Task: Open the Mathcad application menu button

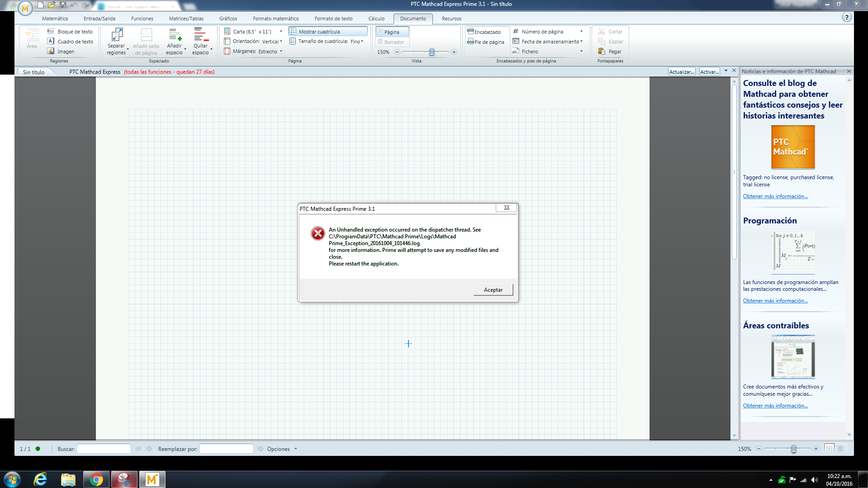Action: (25, 8)
